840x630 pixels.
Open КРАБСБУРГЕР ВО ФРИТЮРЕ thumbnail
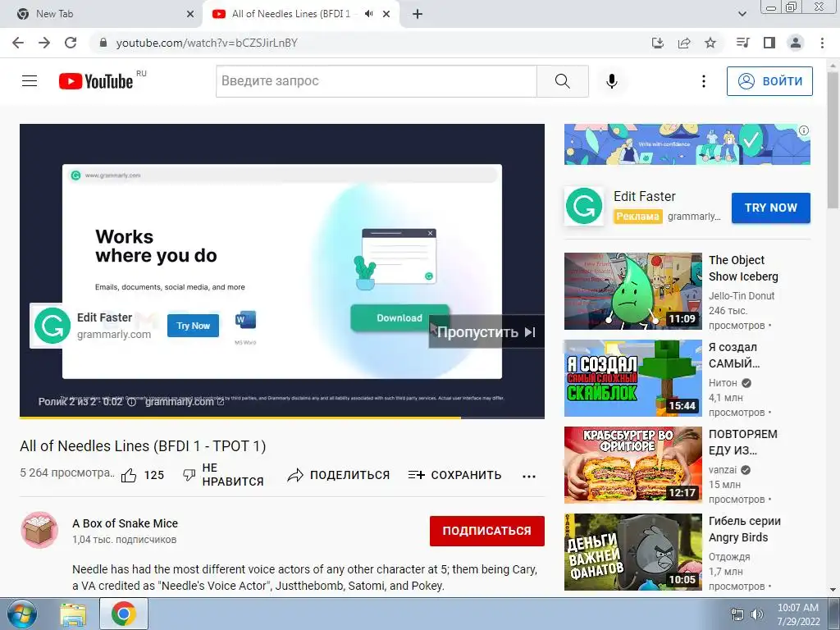click(x=632, y=465)
